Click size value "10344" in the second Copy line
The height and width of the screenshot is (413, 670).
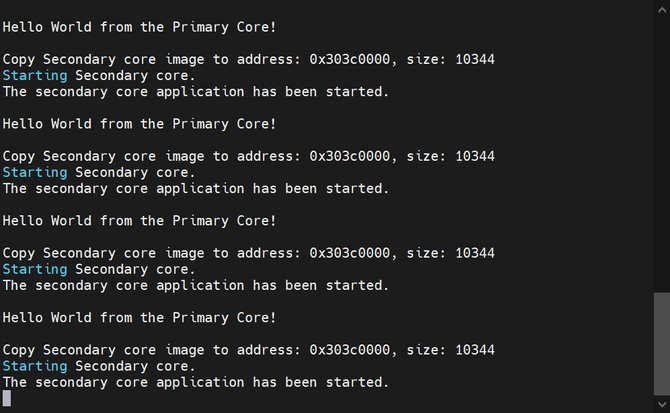(474, 156)
